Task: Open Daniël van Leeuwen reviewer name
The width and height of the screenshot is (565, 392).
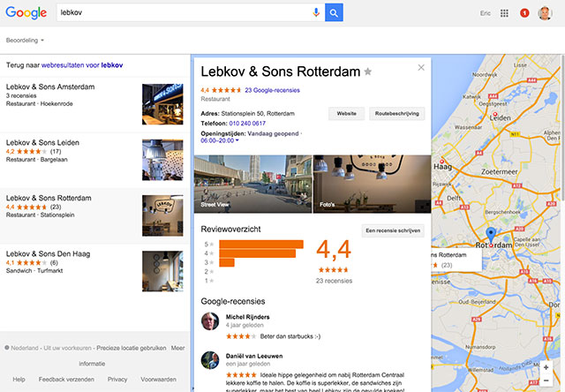Action: pos(254,356)
